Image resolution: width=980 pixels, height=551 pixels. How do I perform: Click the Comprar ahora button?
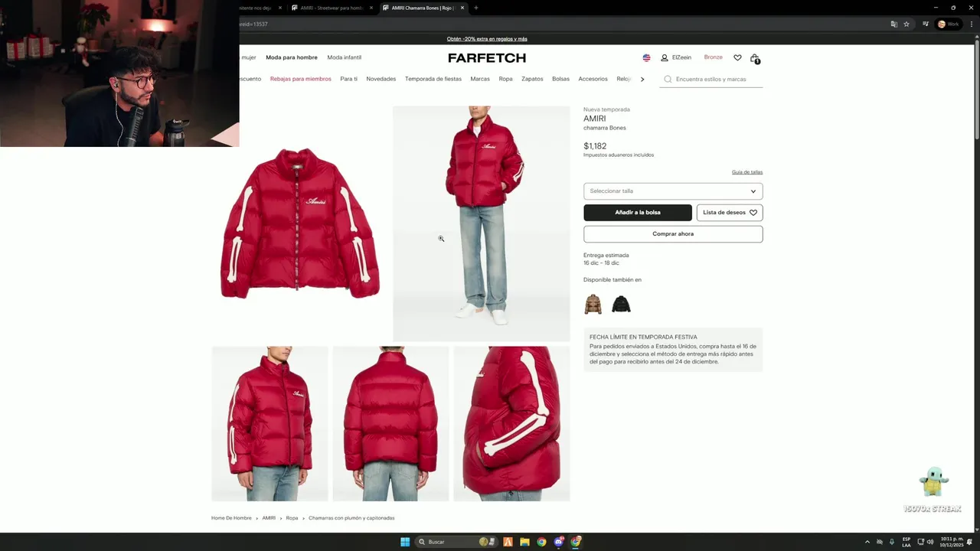(x=673, y=234)
